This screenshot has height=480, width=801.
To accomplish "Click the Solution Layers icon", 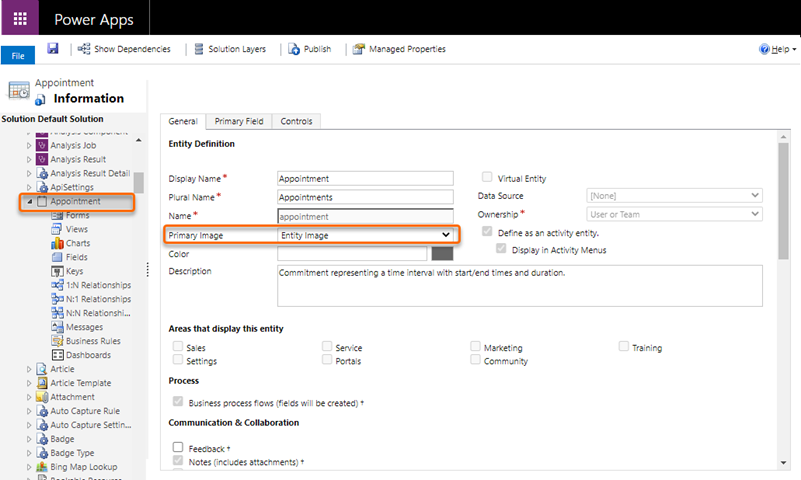I will 199,49.
